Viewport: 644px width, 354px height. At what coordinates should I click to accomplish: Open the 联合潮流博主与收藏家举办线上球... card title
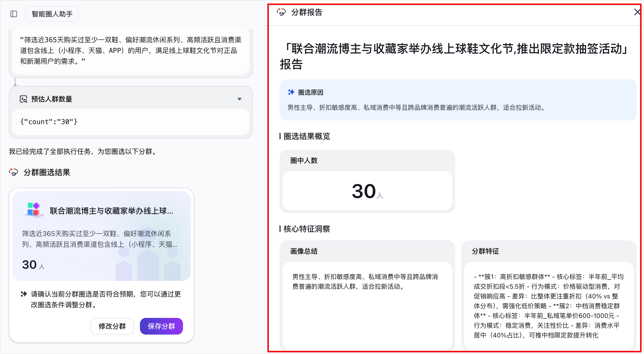[111, 211]
